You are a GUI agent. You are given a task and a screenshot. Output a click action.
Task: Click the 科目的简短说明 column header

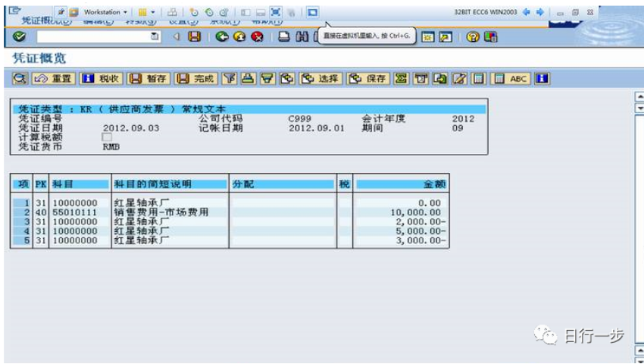point(170,184)
